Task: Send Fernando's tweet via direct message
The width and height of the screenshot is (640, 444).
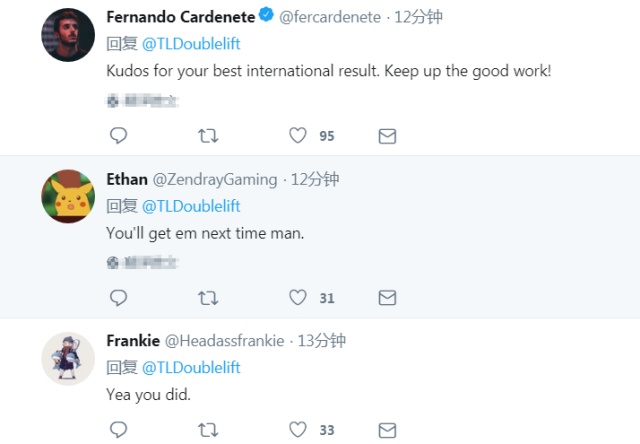Action: tap(387, 135)
